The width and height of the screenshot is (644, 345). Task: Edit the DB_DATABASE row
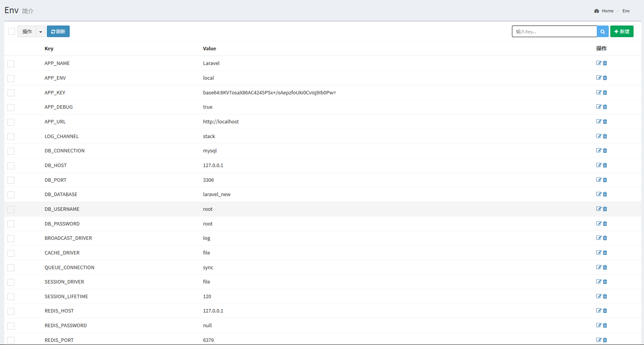(x=599, y=194)
